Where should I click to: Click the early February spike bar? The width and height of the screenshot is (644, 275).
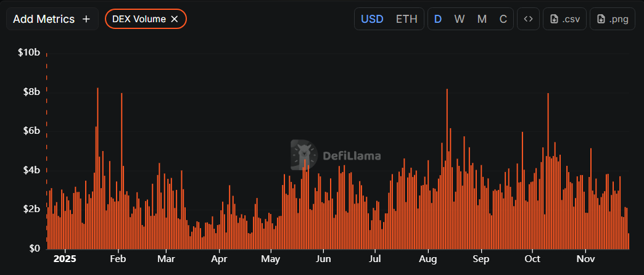pos(122,173)
